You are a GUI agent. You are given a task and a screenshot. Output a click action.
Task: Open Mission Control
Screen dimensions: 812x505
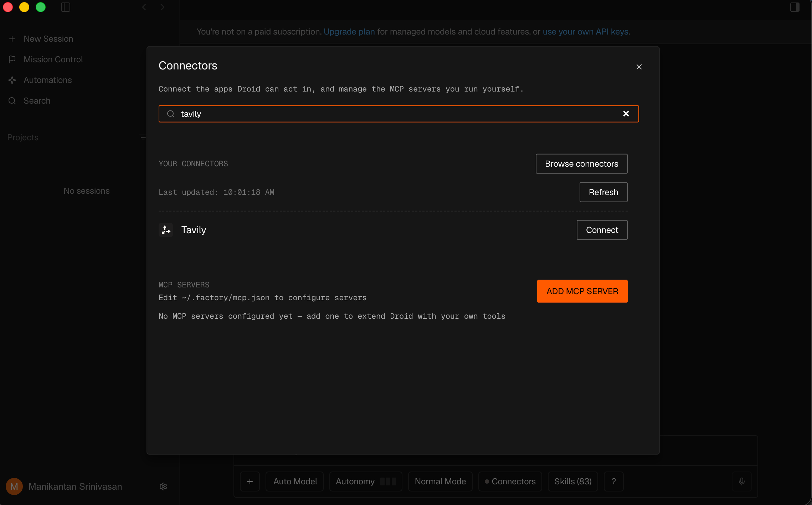coord(53,59)
